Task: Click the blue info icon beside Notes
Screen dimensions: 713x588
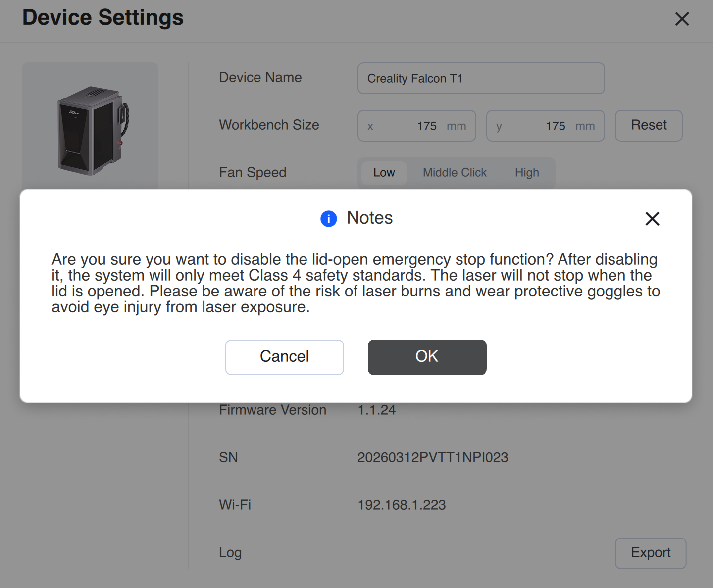Action: point(329,218)
